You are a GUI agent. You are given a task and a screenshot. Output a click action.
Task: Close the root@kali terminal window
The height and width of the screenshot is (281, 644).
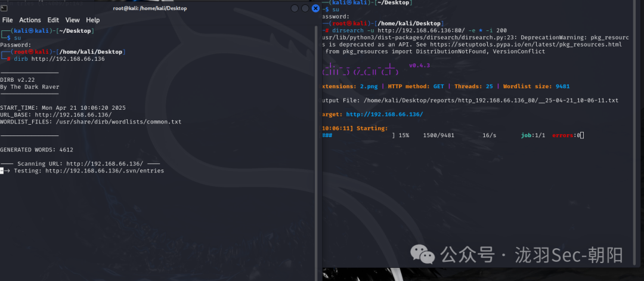tap(315, 8)
